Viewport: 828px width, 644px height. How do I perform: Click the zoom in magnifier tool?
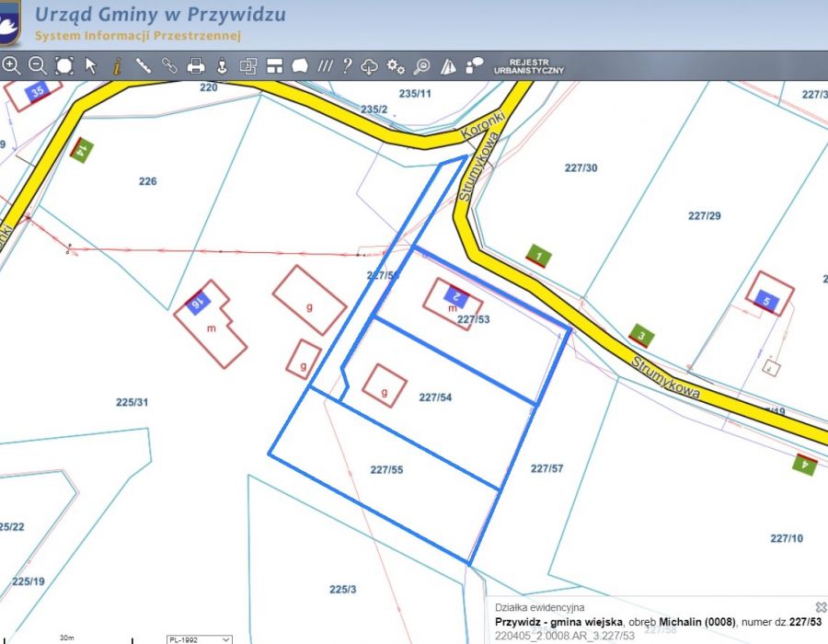pyautogui.click(x=11, y=66)
